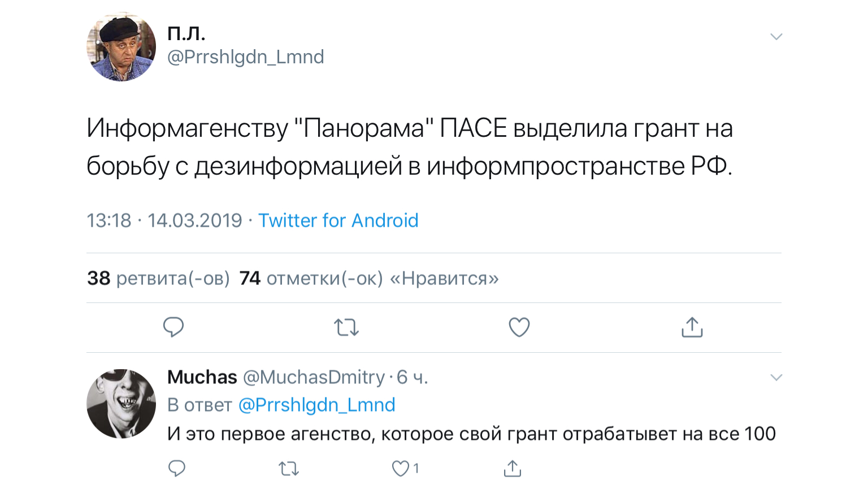The height and width of the screenshot is (489, 868).
Task: Show 74 «Нравится» likes list
Action: pos(369,278)
